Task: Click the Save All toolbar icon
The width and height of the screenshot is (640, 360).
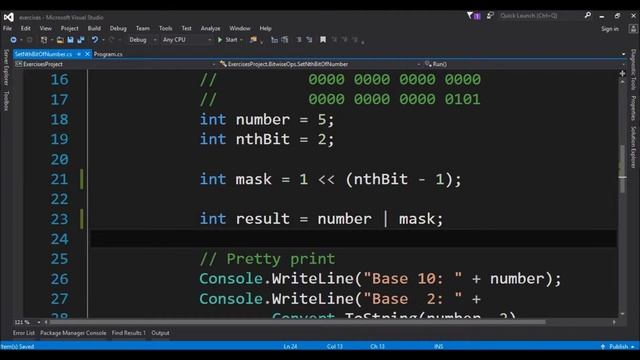Action: pyautogui.click(x=80, y=40)
